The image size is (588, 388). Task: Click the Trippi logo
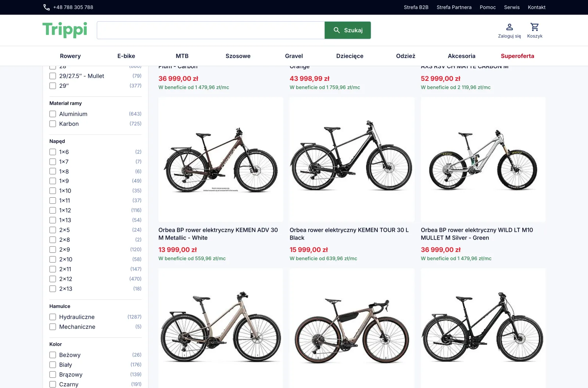pyautogui.click(x=65, y=30)
